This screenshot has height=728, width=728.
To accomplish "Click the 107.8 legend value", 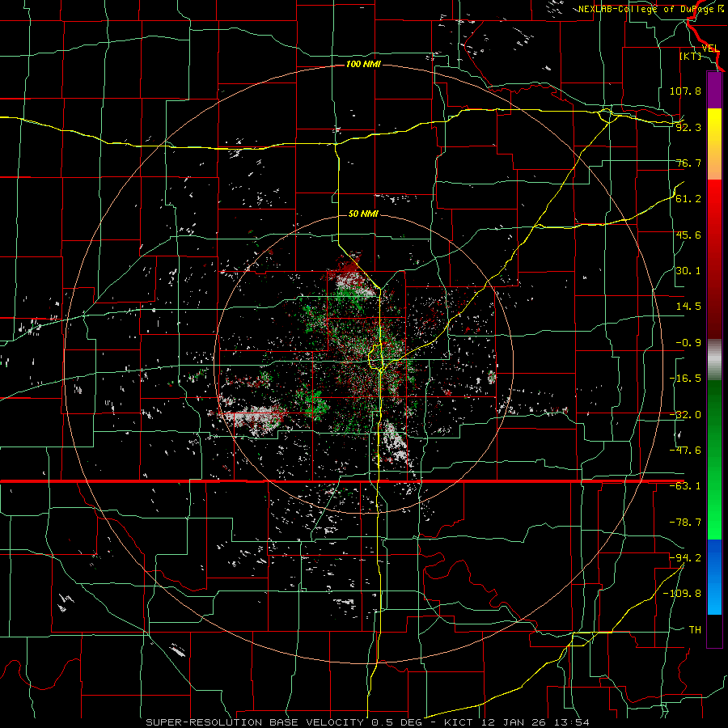I will click(685, 91).
